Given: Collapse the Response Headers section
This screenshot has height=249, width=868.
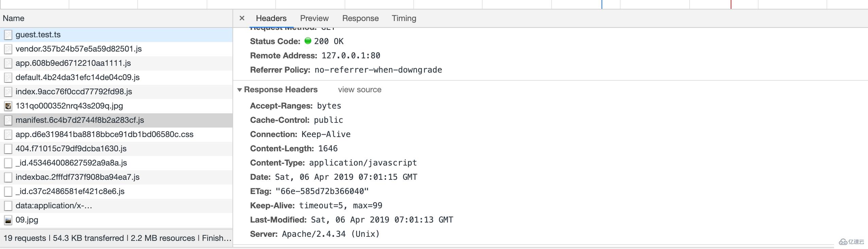Looking at the screenshot, I should [240, 90].
